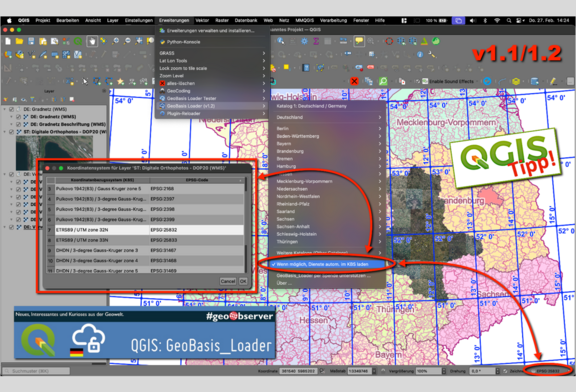Click the Save Project floppy disk icon
The width and height of the screenshot is (576, 392).
(x=31, y=42)
